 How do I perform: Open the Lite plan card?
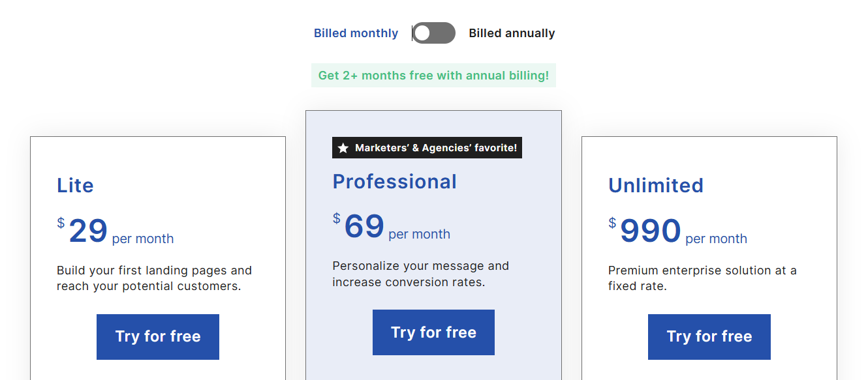pyautogui.click(x=157, y=254)
